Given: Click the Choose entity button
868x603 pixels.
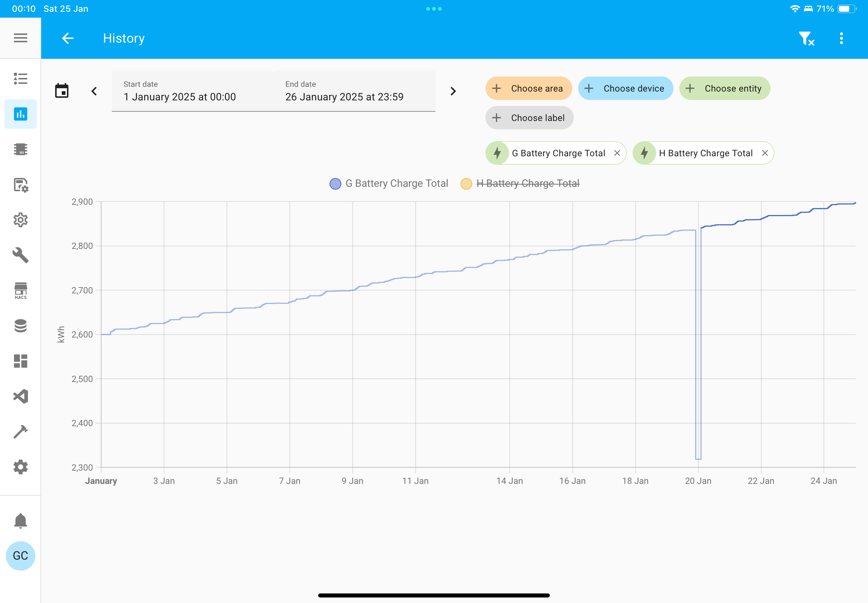Looking at the screenshot, I should [x=725, y=88].
